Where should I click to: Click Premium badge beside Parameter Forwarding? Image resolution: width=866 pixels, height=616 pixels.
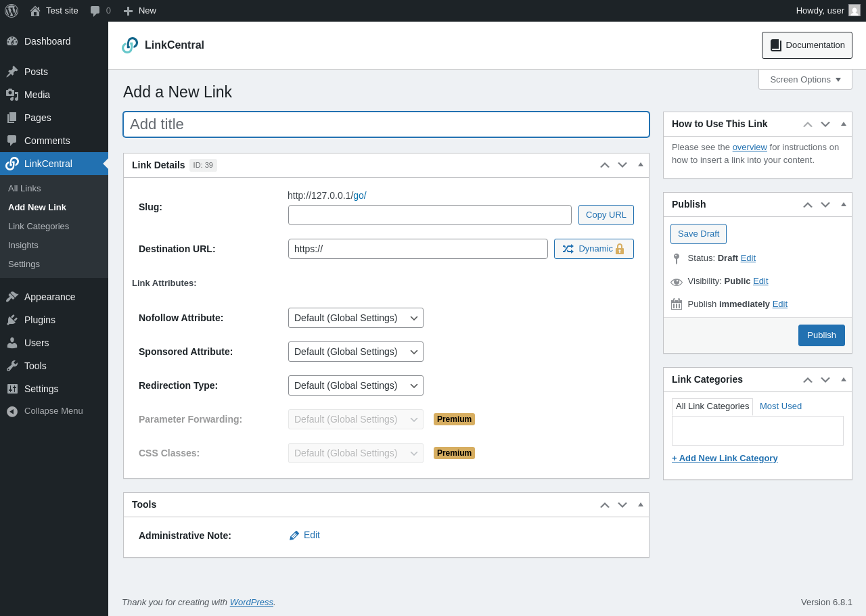pyautogui.click(x=454, y=419)
